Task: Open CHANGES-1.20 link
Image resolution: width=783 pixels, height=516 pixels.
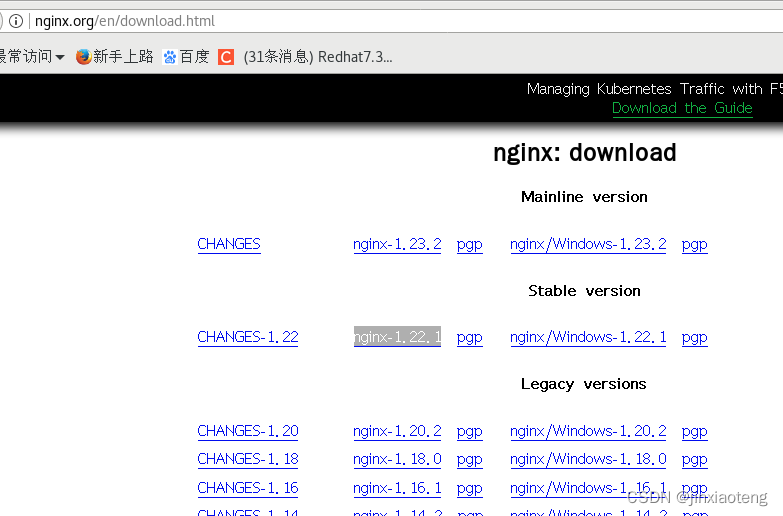Action: point(248,431)
